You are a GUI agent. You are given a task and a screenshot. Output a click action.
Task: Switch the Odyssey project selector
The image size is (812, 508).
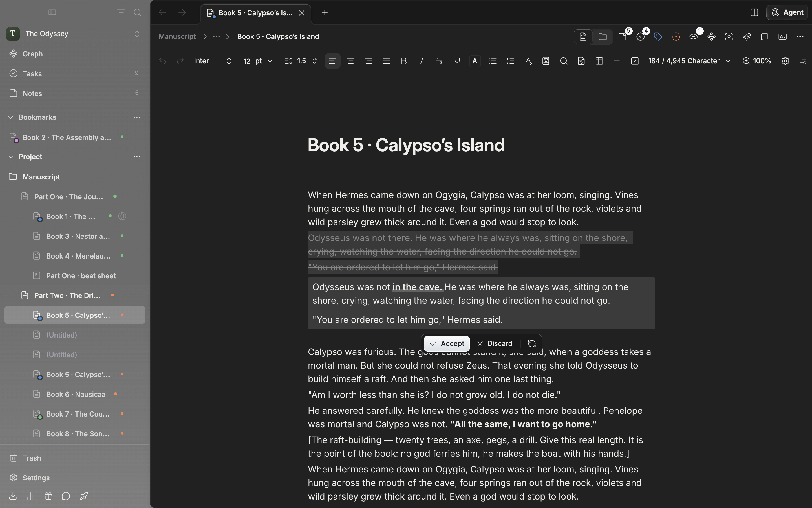pyautogui.click(x=75, y=34)
